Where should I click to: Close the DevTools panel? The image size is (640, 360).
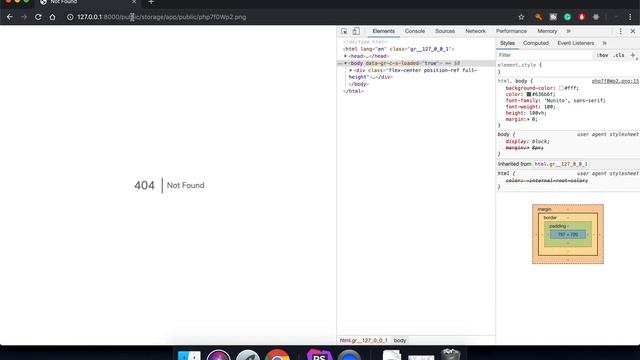click(x=633, y=31)
